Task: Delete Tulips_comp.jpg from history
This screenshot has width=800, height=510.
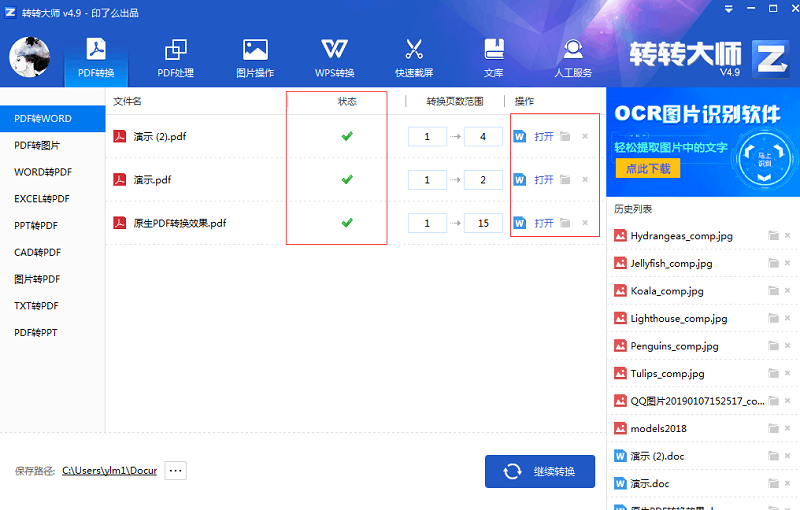Action: (788, 373)
